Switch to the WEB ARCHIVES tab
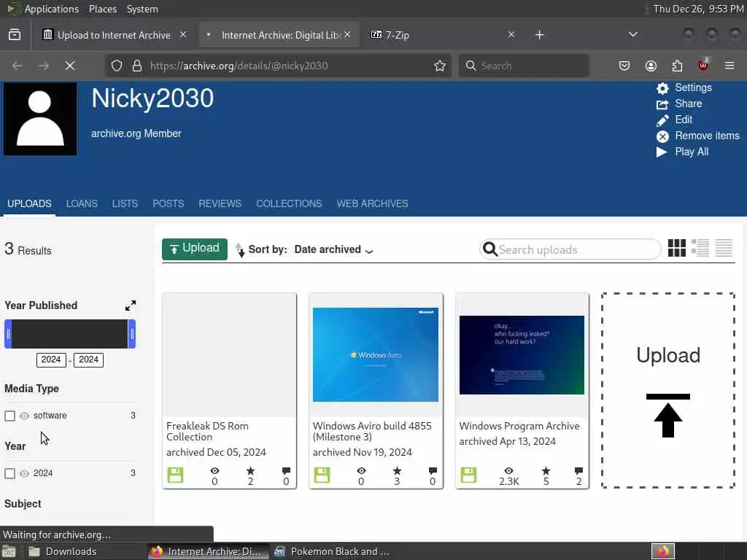This screenshot has width=747, height=560. coord(373,204)
